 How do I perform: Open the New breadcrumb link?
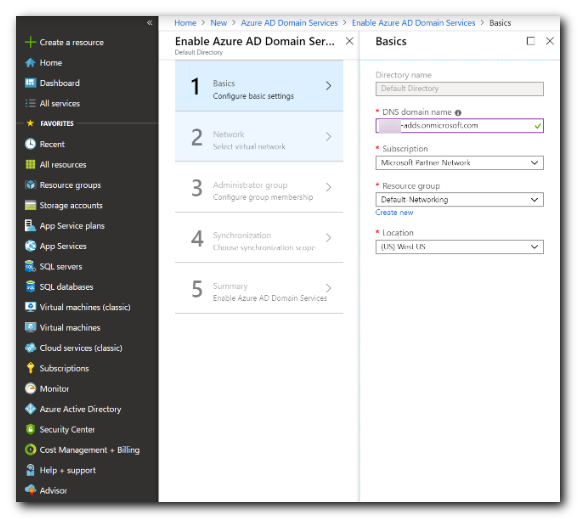pos(219,23)
